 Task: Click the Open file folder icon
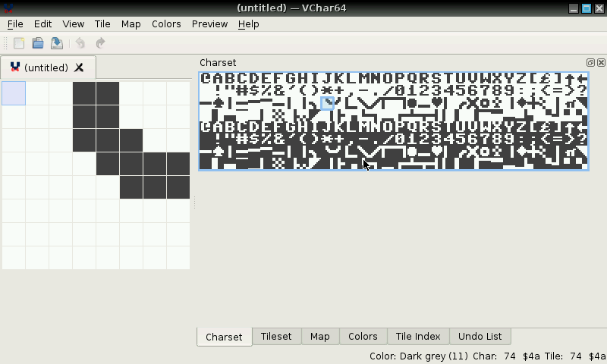38,44
